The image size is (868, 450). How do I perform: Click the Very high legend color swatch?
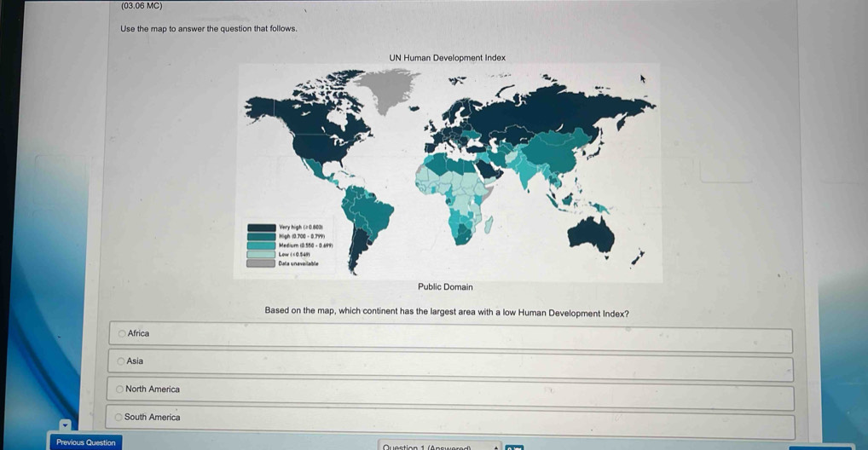261,228
